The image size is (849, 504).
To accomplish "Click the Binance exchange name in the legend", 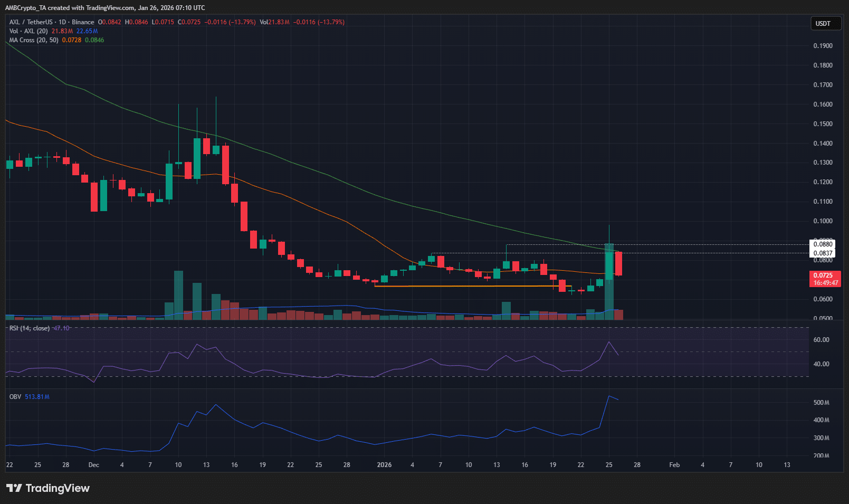I will (x=83, y=22).
